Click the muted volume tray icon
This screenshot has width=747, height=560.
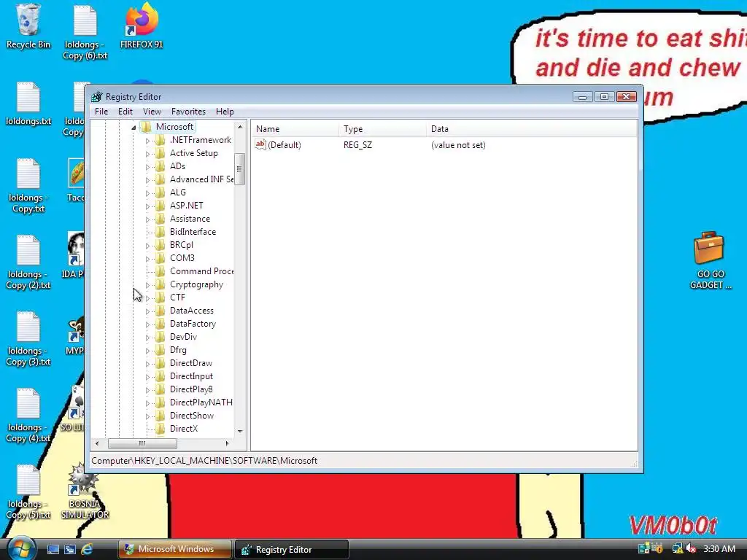691,548
